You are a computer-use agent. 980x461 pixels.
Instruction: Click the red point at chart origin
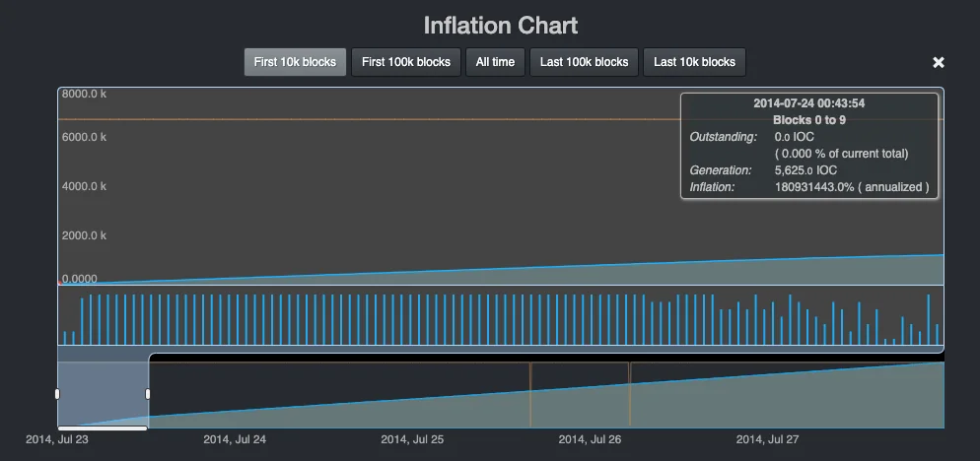(59, 283)
